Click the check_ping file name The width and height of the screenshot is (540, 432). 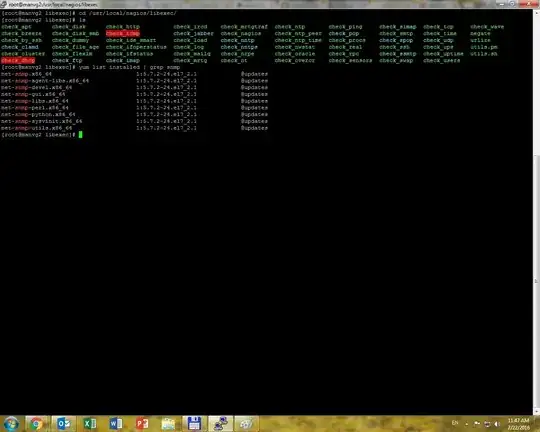coord(345,27)
